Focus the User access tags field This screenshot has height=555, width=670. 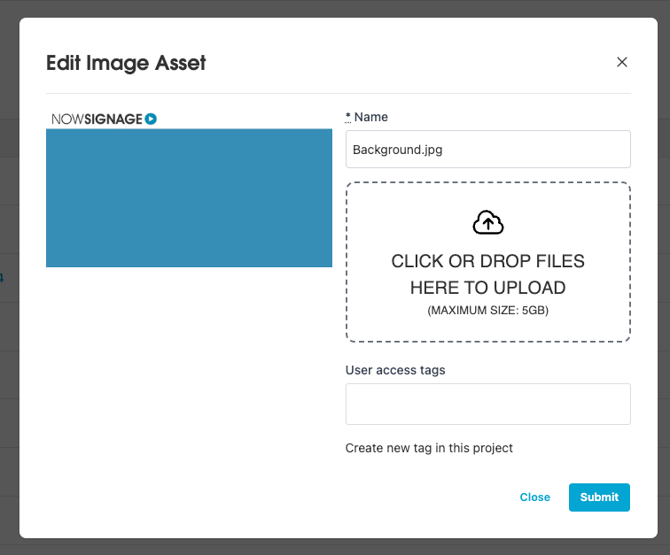coord(488,404)
